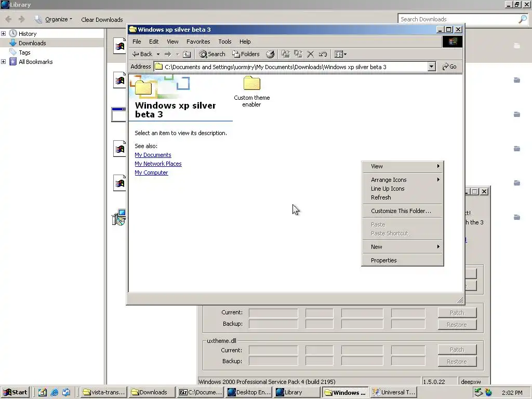The height and width of the screenshot is (399, 532).
Task: Click the magnifier icon in Search Downloads
Action: (523, 19)
